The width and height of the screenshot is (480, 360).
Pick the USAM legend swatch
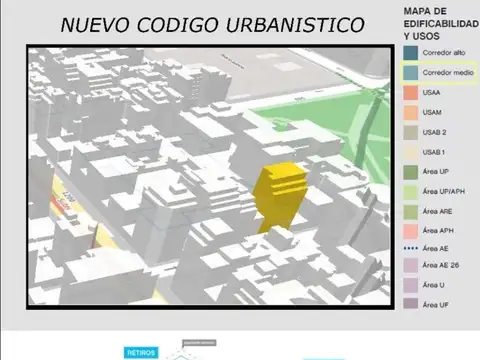(410, 112)
